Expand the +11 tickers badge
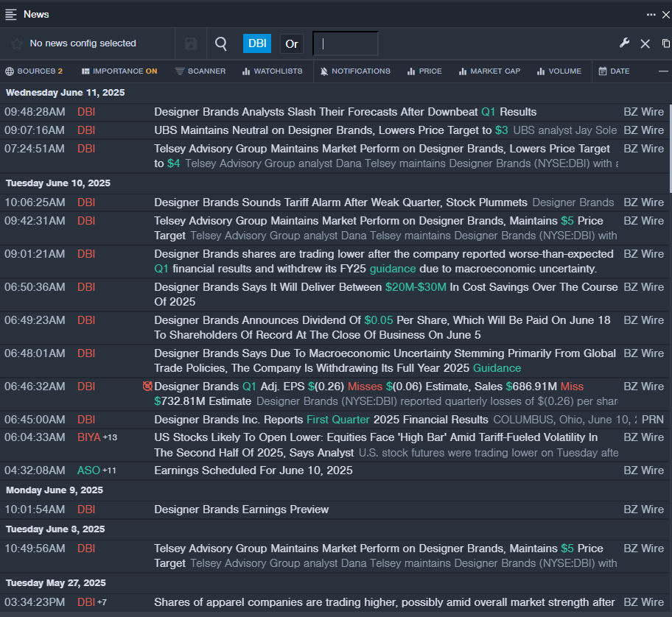Image resolution: width=672 pixels, height=617 pixels. pyautogui.click(x=109, y=470)
